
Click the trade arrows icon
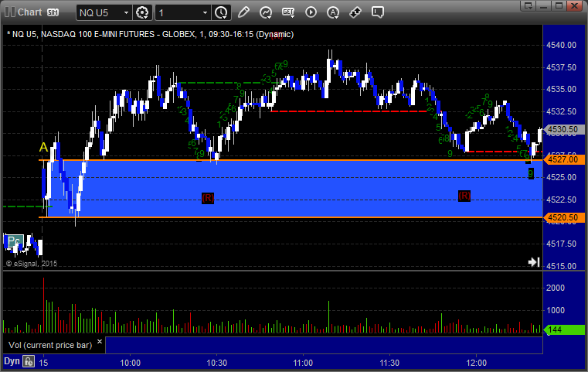pyautogui.click(x=355, y=12)
